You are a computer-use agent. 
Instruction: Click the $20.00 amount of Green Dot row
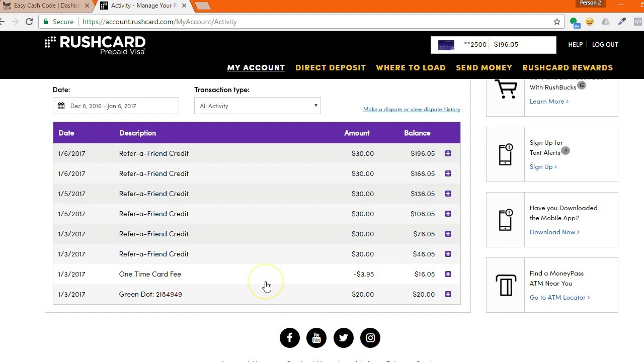pos(363,294)
